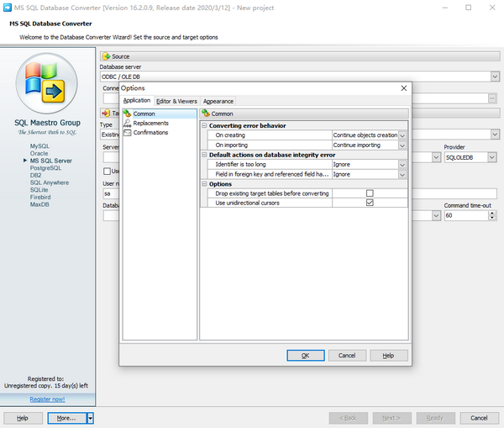Click the Command time-out value field
The height and width of the screenshot is (428, 504).
(x=466, y=215)
